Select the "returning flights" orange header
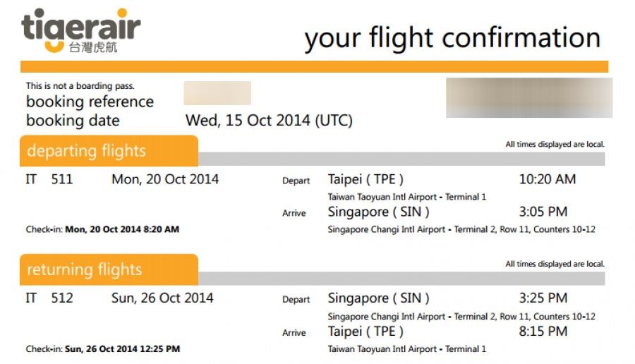 85,269
